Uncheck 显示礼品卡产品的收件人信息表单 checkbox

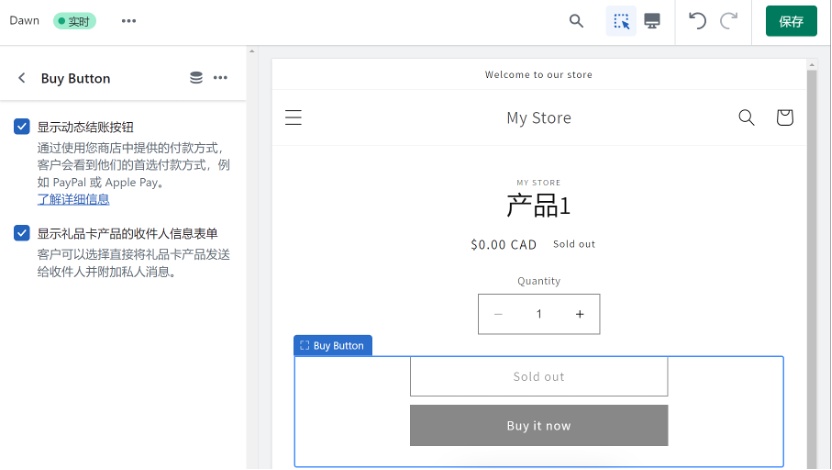(x=21, y=233)
